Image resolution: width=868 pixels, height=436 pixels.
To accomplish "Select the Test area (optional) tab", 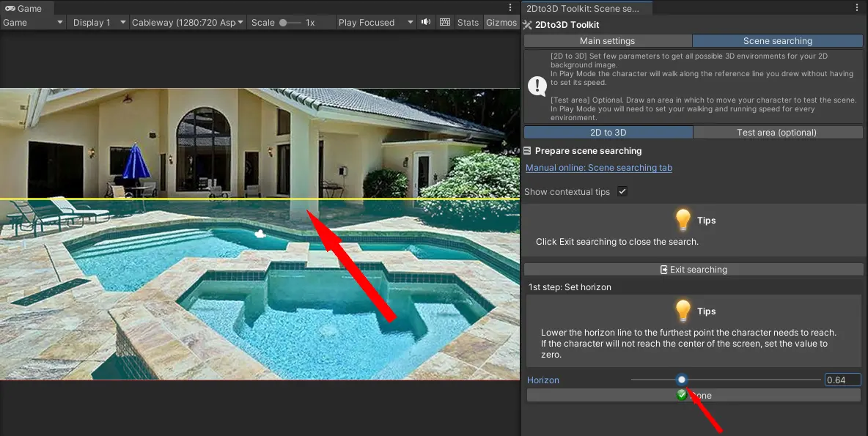I will coord(777,133).
